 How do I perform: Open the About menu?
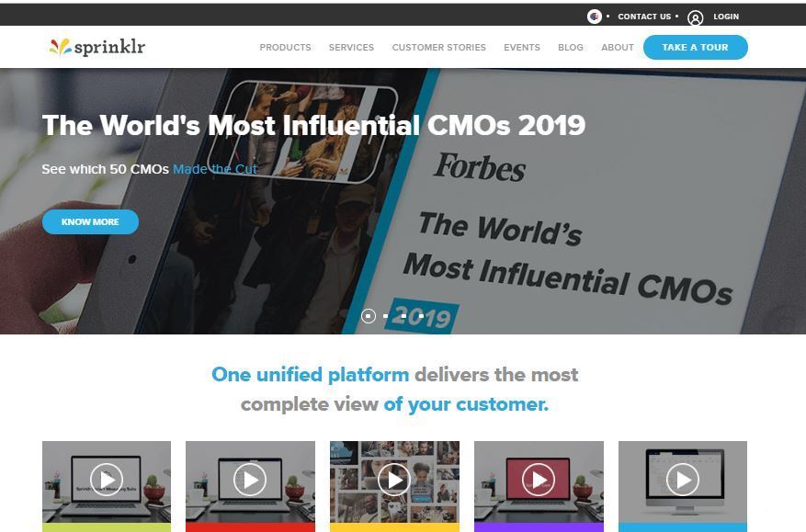coord(618,47)
